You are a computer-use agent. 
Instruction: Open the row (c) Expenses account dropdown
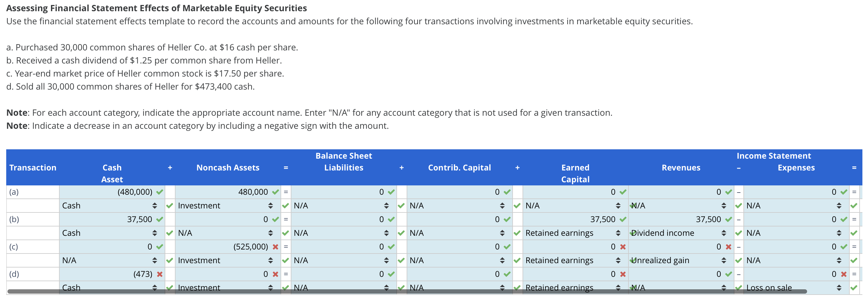click(797, 260)
